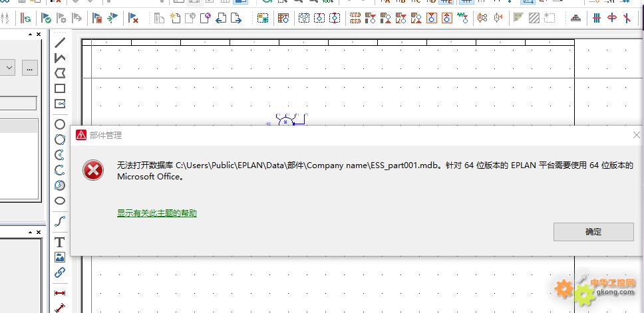The image size is (644, 313).
Task: Toggle auto-hide pin on lower left panel
Action: point(30,232)
